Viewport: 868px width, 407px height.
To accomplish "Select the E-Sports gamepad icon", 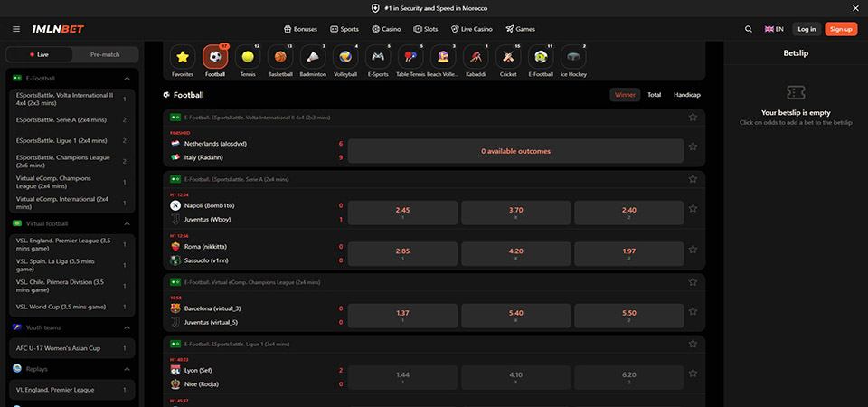I will 378,56.
